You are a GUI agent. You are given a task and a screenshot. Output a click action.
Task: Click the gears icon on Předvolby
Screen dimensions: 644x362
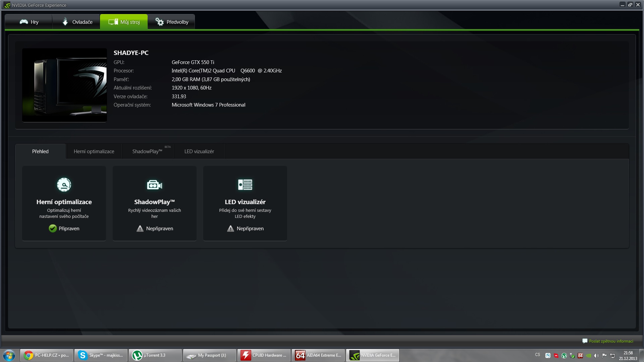[x=159, y=22]
